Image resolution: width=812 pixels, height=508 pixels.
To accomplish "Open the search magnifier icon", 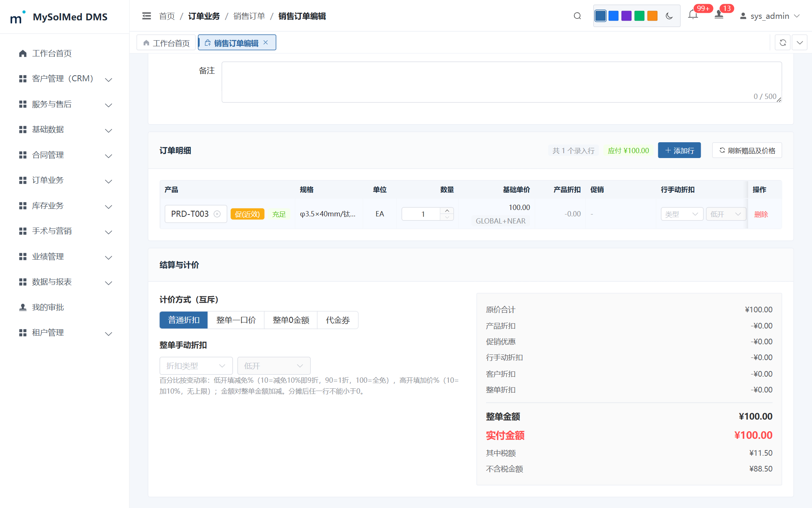I will point(577,16).
